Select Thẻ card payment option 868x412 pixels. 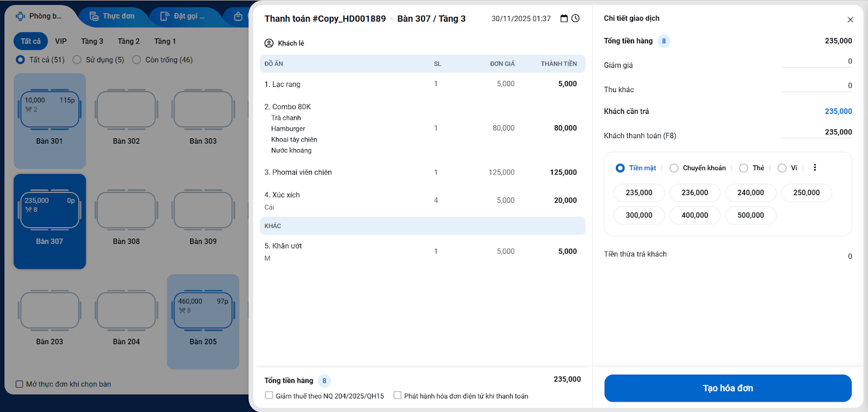click(x=744, y=168)
